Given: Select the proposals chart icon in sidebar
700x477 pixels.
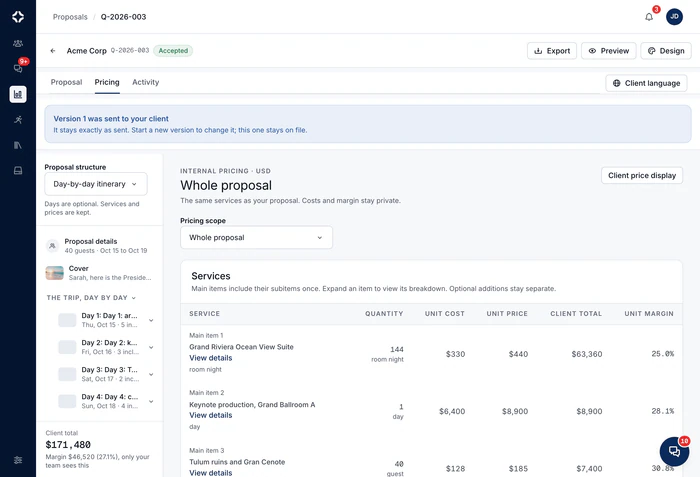Looking at the screenshot, I should click(x=18, y=94).
